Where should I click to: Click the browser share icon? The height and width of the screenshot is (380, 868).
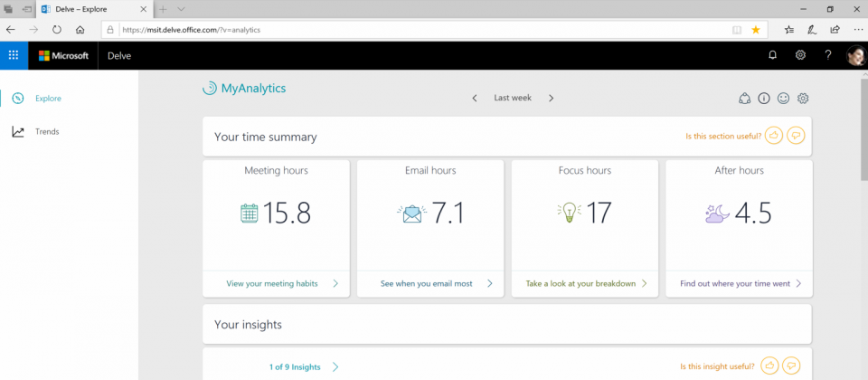[x=835, y=30]
